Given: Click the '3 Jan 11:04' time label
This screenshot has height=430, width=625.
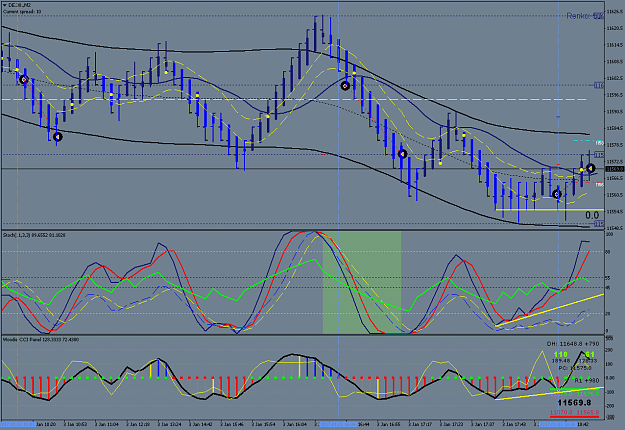Looking at the screenshot, I should [107, 424].
